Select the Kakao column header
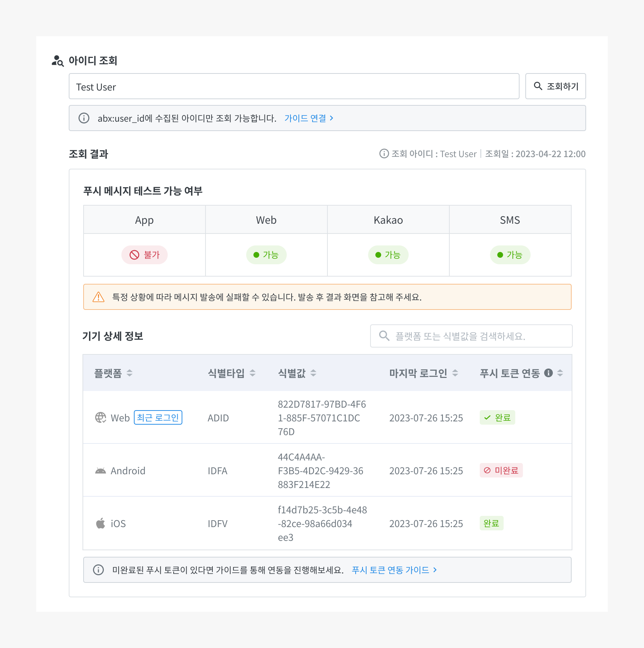Screen dimensions: 644x648 (388, 219)
